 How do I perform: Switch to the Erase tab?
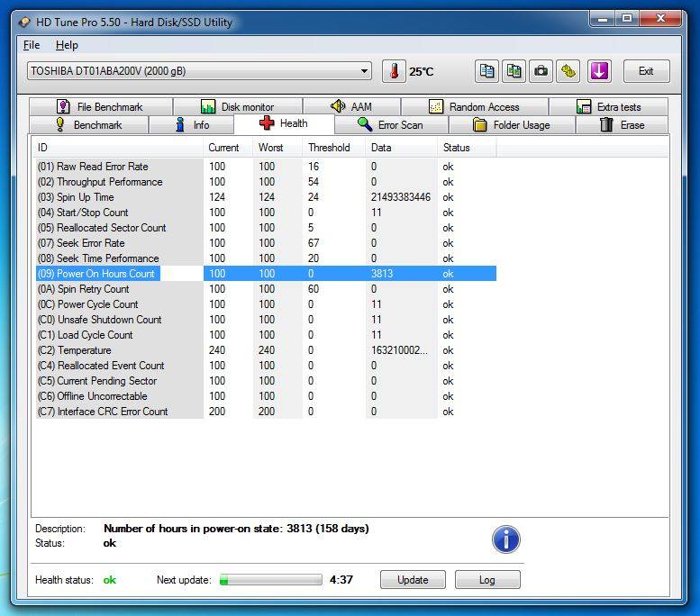coord(622,124)
